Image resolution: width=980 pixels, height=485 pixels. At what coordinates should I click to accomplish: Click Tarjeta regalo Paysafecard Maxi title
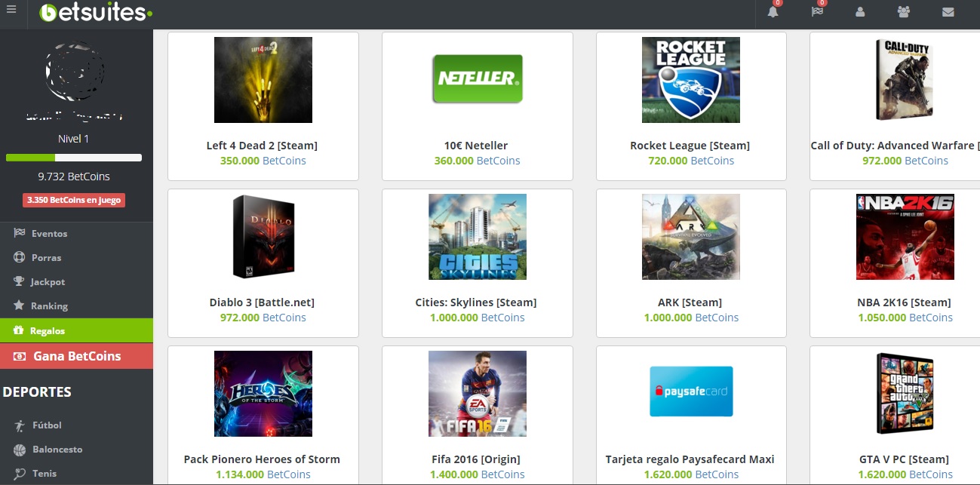(x=690, y=459)
